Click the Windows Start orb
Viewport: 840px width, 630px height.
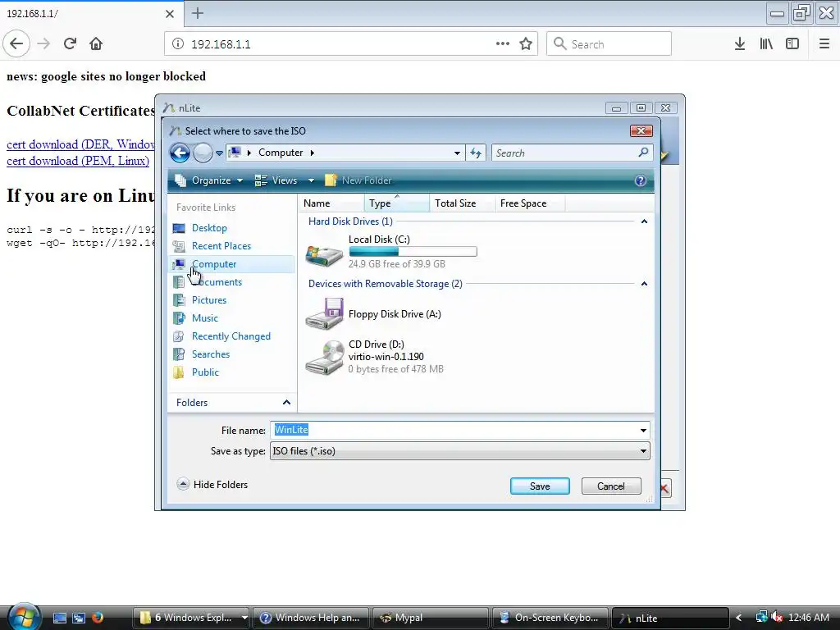click(x=23, y=617)
